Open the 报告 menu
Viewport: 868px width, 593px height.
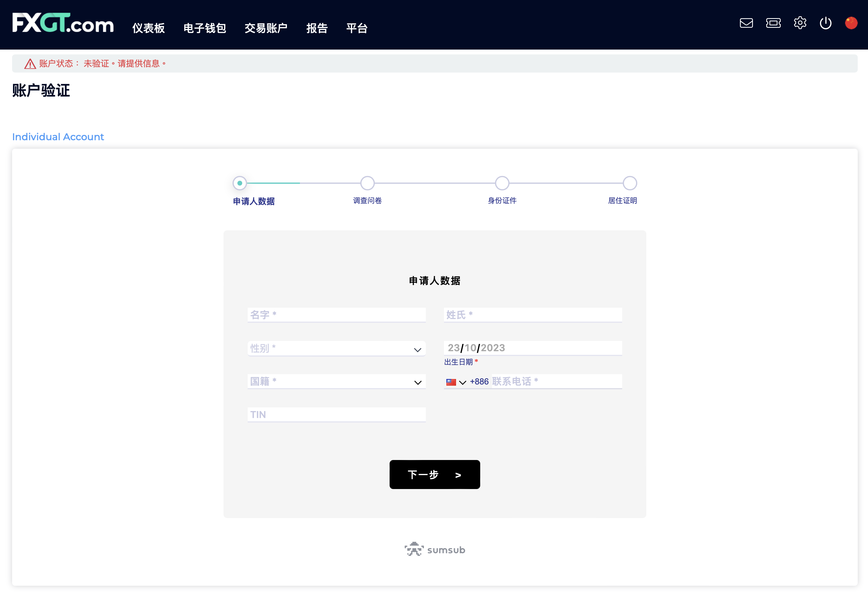[x=317, y=28]
